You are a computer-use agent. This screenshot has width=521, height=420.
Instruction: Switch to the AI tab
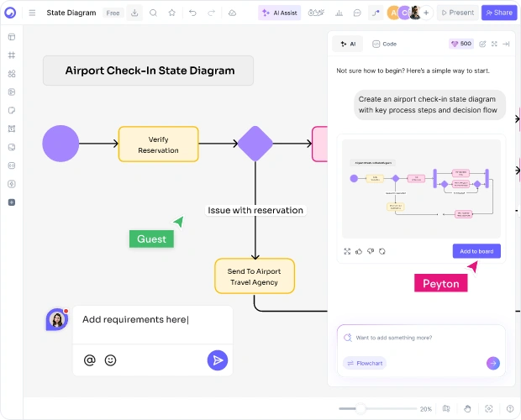click(348, 44)
